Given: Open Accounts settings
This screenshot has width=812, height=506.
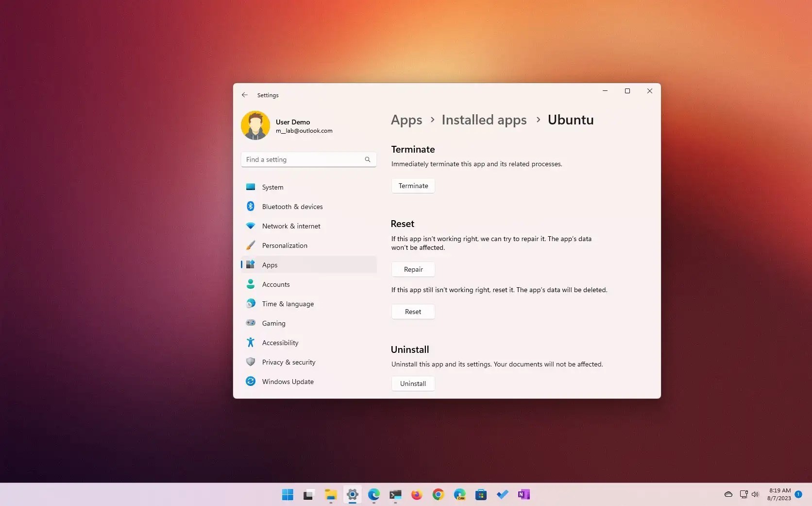Looking at the screenshot, I should 275,284.
